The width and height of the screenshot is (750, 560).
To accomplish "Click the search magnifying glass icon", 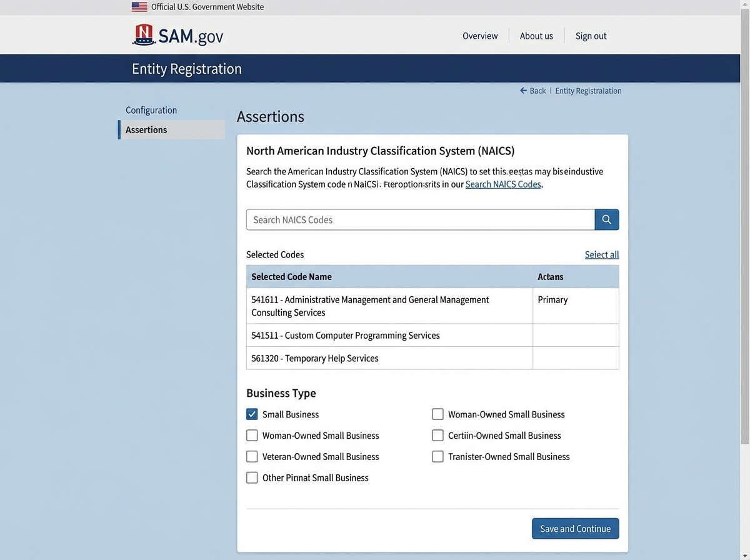I will point(606,219).
